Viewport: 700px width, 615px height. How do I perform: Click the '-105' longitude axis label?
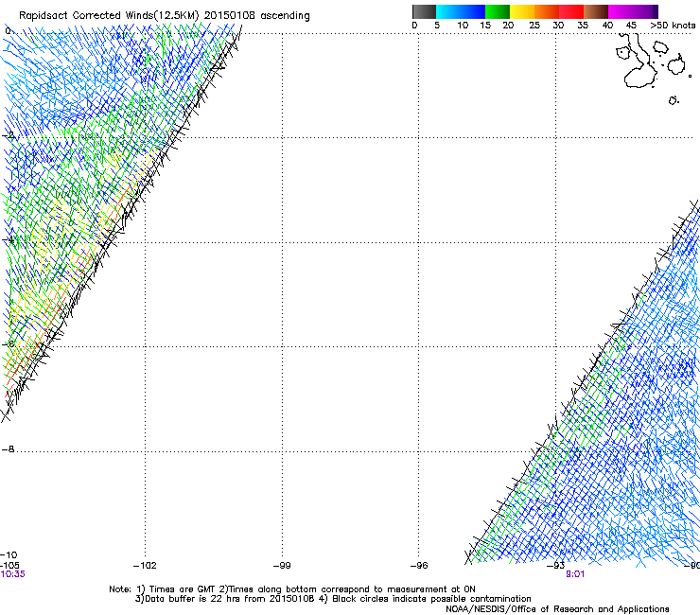point(9,565)
